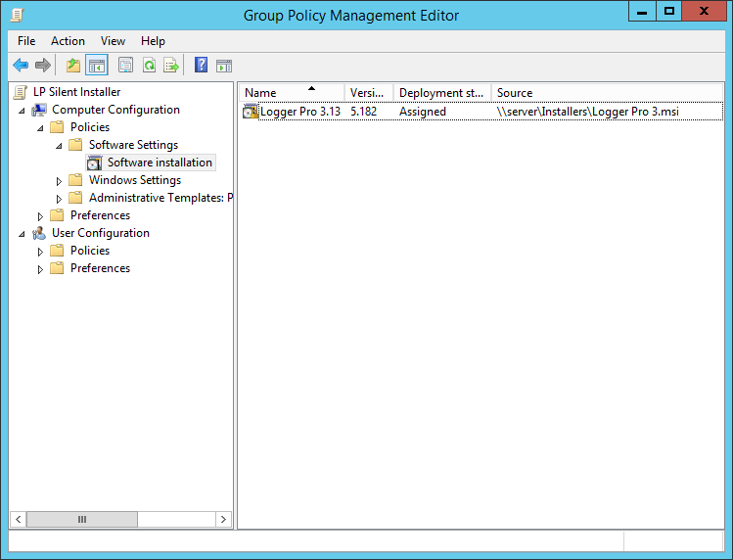Click the Refresh toolbar icon
Viewport: 733px width, 560px height.
[x=149, y=65]
